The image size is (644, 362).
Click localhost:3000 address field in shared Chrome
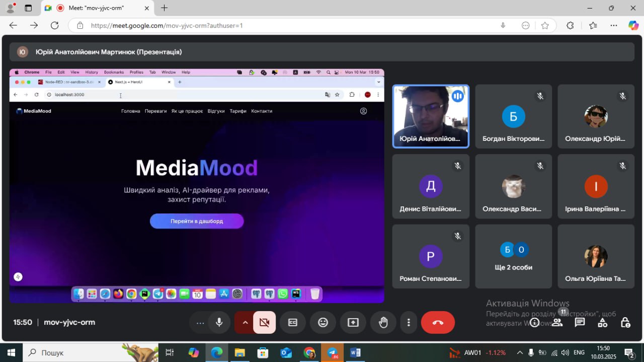pos(184,95)
